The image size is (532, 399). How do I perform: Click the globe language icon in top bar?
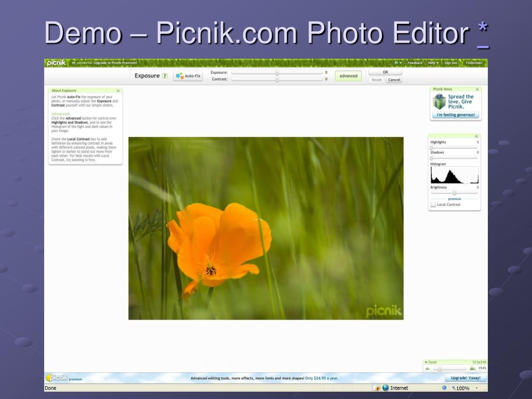point(396,63)
